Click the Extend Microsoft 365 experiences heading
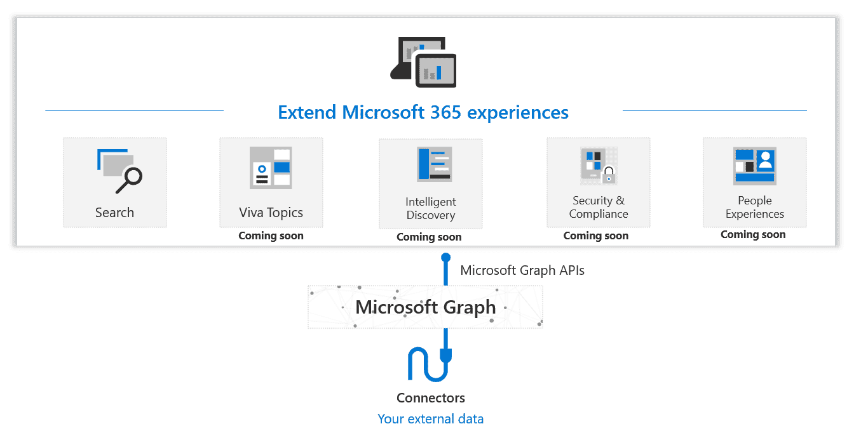 [x=423, y=112]
